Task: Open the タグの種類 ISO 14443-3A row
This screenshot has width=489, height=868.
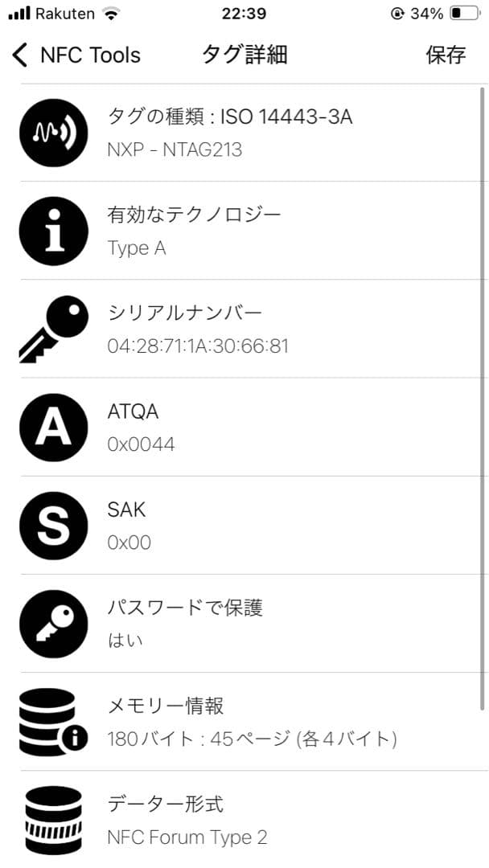Action: pos(230,117)
